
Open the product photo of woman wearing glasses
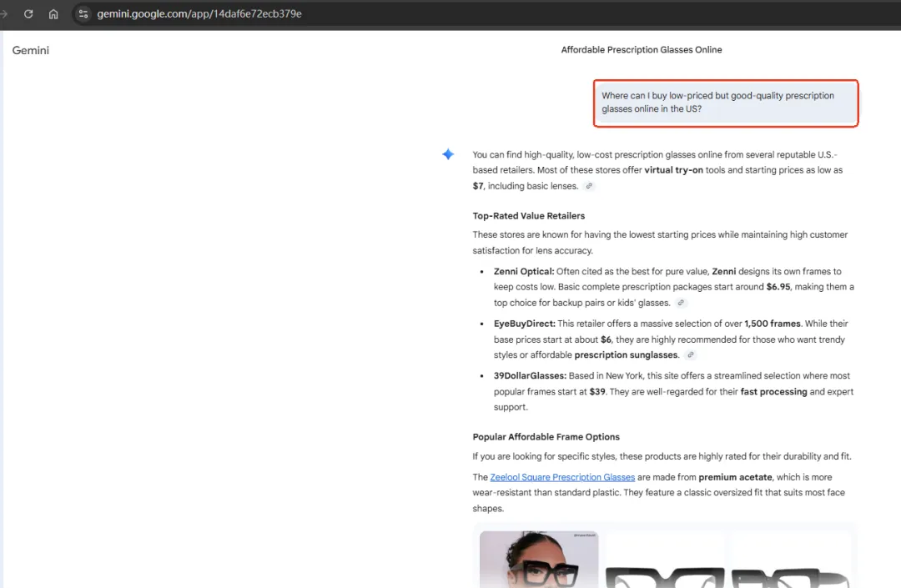point(539,560)
